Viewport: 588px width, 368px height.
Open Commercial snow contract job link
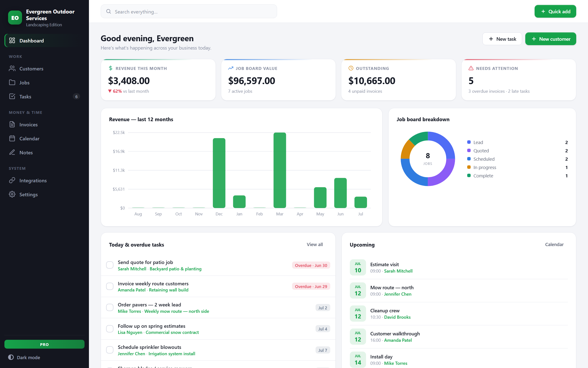click(172, 332)
